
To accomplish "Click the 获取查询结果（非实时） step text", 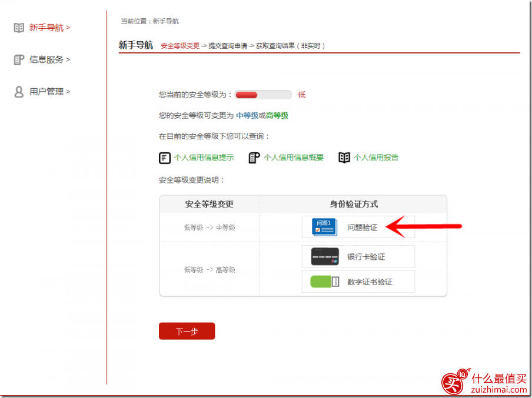I will point(291,46).
